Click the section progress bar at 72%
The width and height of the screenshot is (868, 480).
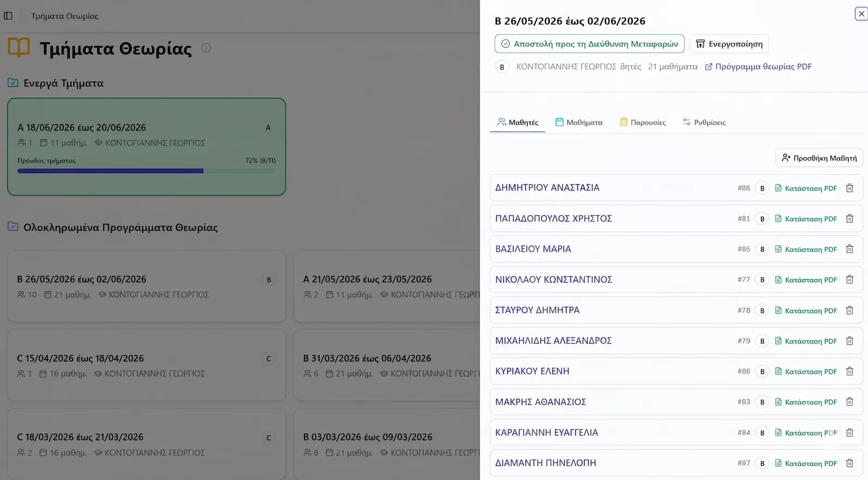(146, 171)
